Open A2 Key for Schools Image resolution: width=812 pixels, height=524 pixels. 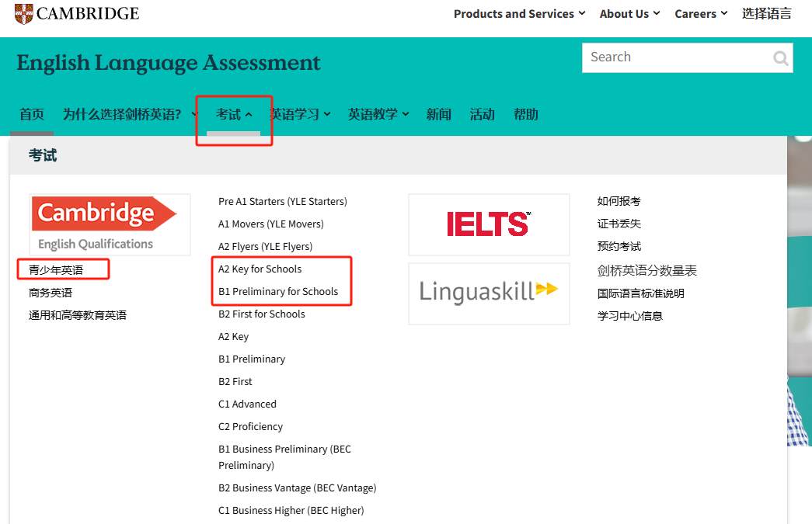pyautogui.click(x=260, y=269)
